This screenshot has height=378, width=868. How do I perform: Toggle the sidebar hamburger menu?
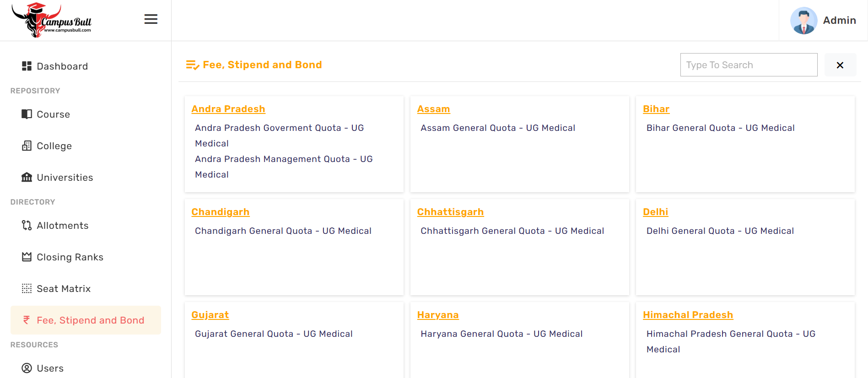tap(151, 19)
